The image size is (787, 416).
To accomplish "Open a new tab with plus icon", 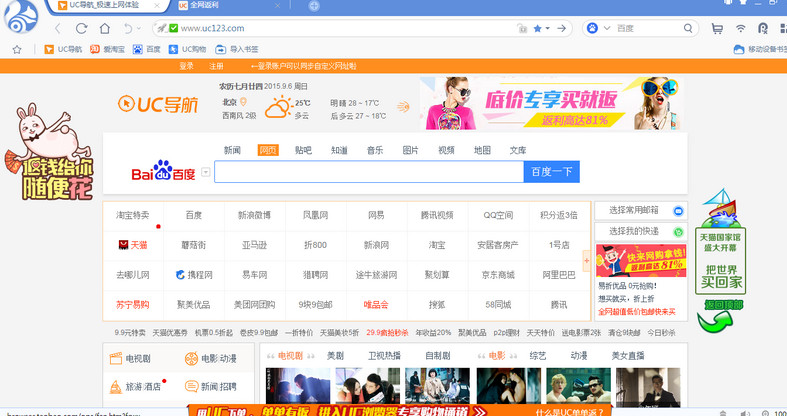I will click(314, 6).
